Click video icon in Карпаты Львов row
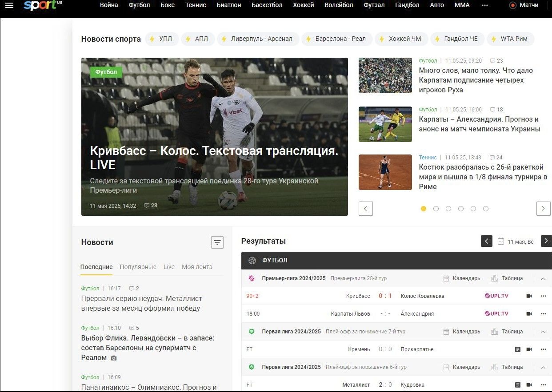 (529, 314)
